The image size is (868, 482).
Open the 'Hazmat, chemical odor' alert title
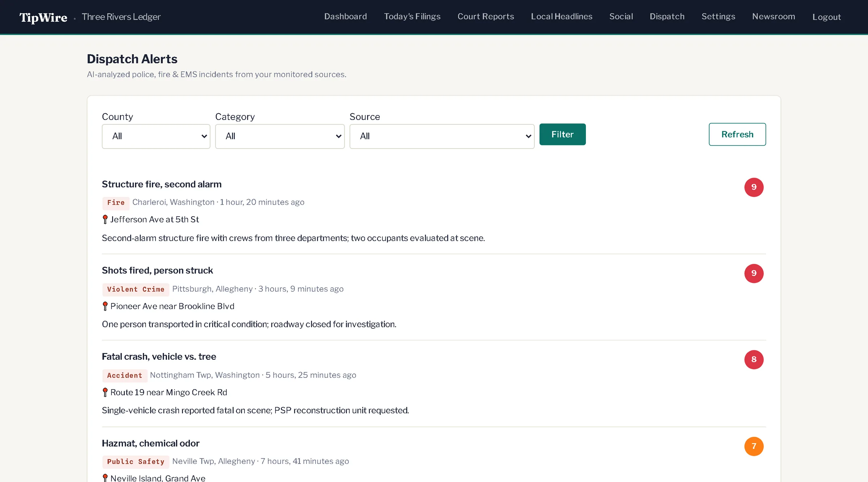click(x=150, y=443)
